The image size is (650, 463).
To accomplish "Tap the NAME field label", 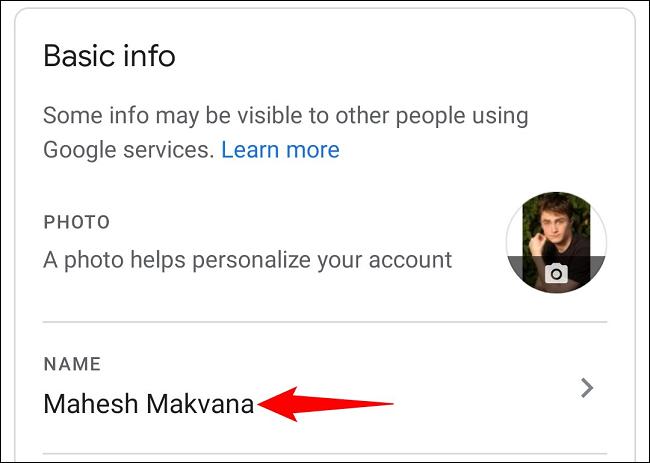I will coord(72,366).
